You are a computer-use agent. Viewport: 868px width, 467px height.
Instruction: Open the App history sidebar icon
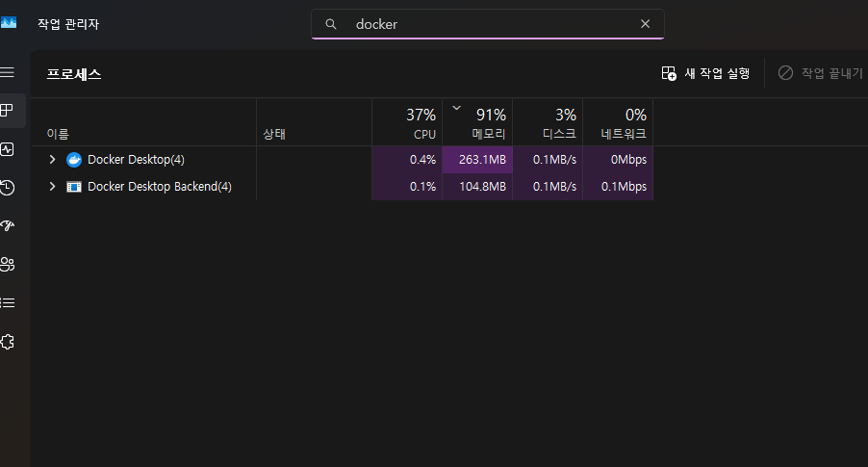point(7,188)
